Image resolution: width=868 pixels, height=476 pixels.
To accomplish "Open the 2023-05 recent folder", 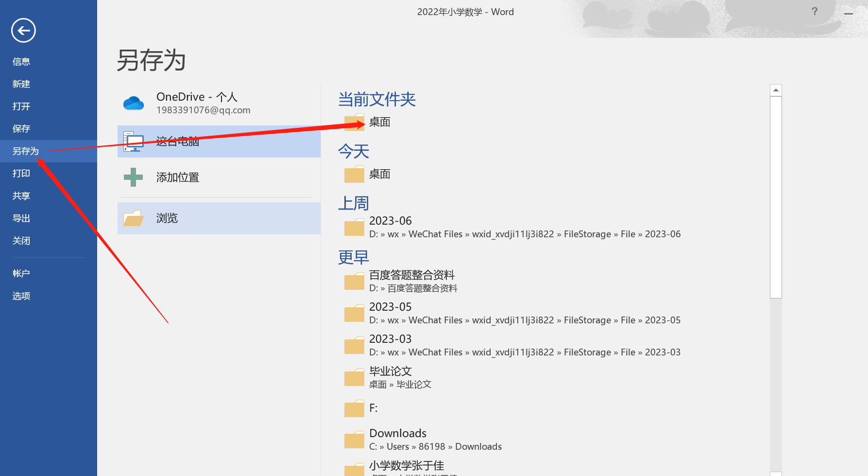I will click(x=391, y=307).
